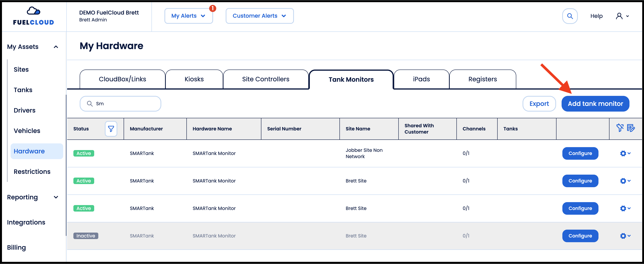Configure the Jobber Site Non Network monitor
This screenshot has height=264, width=644.
[580, 153]
